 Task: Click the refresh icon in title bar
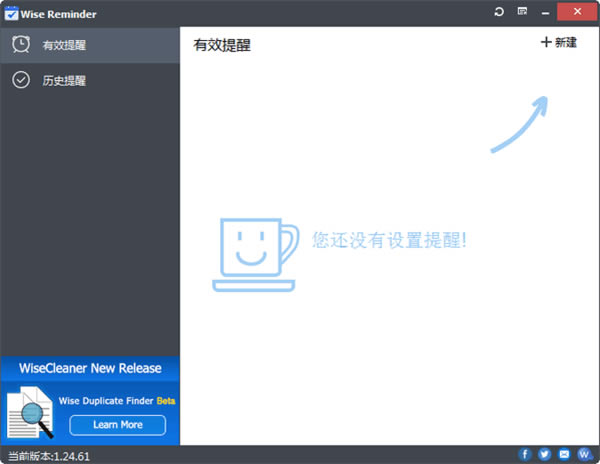tap(499, 11)
